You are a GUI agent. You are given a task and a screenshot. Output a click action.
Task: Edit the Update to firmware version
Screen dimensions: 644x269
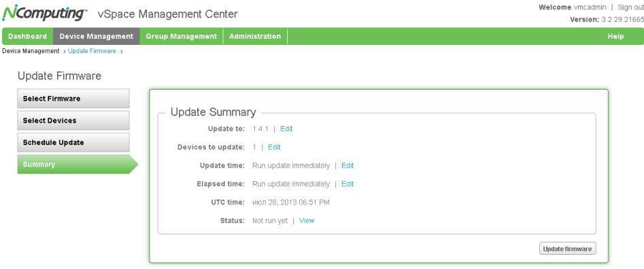(x=286, y=129)
